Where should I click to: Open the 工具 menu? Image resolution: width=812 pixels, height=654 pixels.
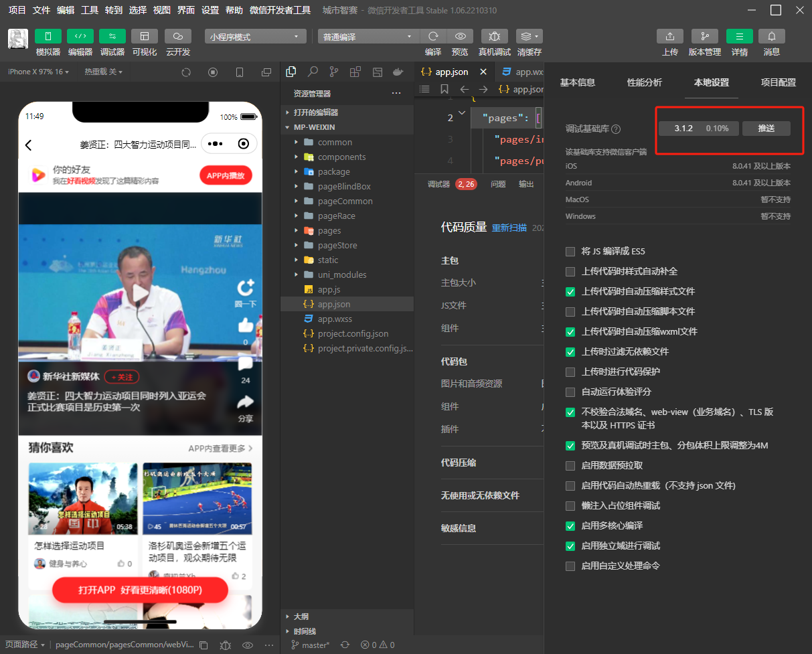pos(90,10)
